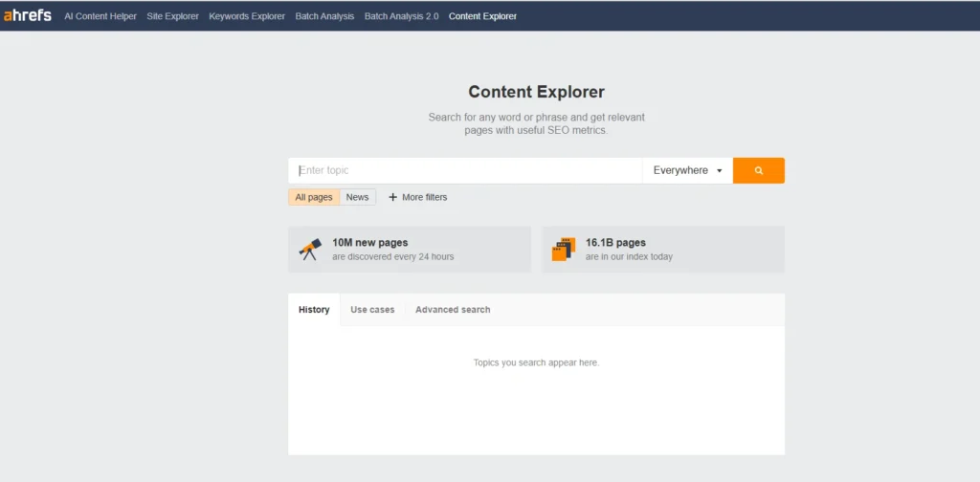The image size is (980, 482).
Task: Open Keywords Explorer
Action: (x=247, y=16)
